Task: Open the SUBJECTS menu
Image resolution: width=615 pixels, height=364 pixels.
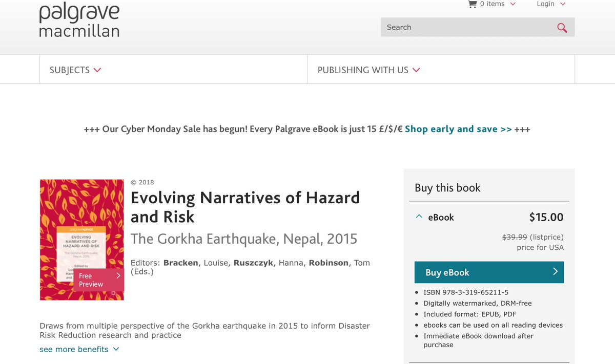Action: pyautogui.click(x=75, y=70)
